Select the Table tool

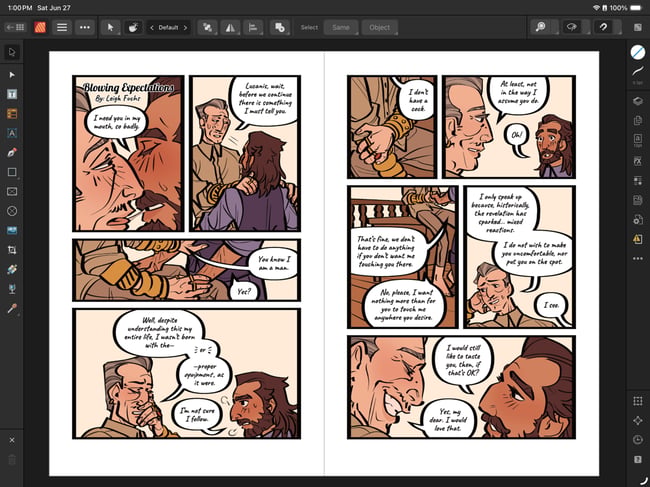point(12,114)
